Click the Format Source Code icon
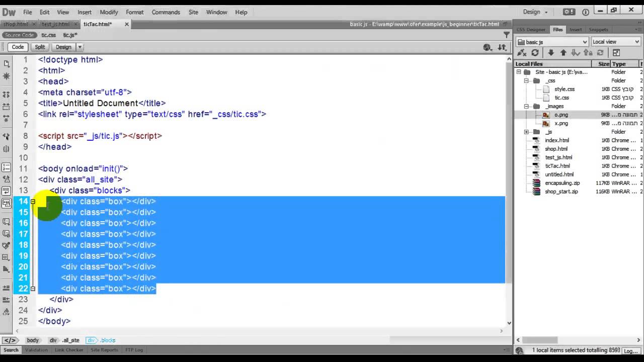Image resolution: width=644 pixels, height=362 pixels. tap(7, 312)
